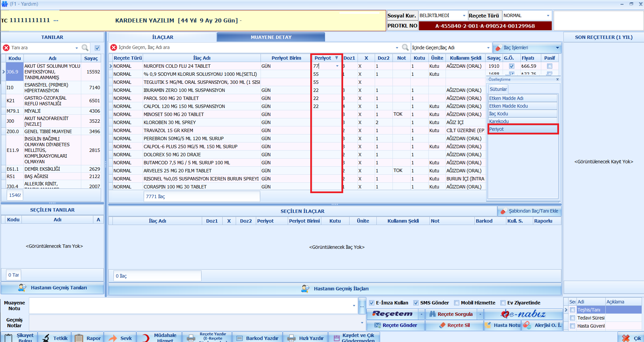
Task: Enable Mobil Hizmette checkbox
Action: coord(457,303)
